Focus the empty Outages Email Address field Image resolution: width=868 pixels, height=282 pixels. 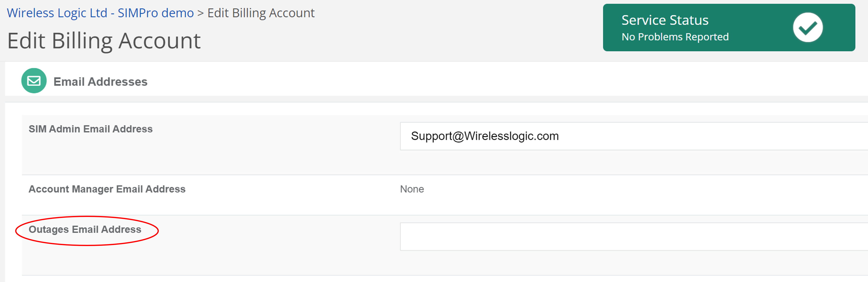click(x=634, y=237)
